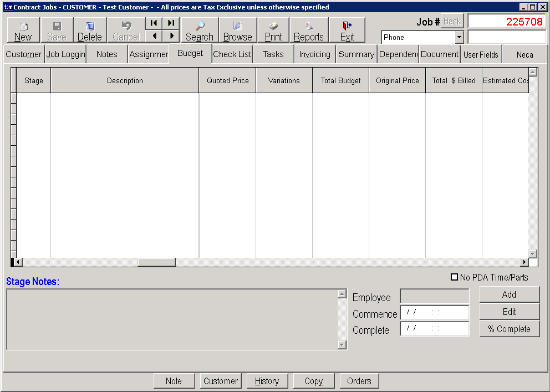Switch to the Invoicing tab
Viewport: 550px width, 392px height.
tap(314, 54)
